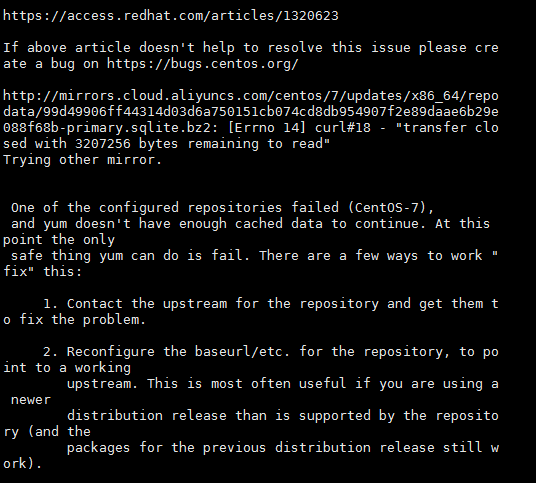Click the 'safe thing yum can do' line
The width and height of the screenshot is (536, 483).
coord(255,255)
